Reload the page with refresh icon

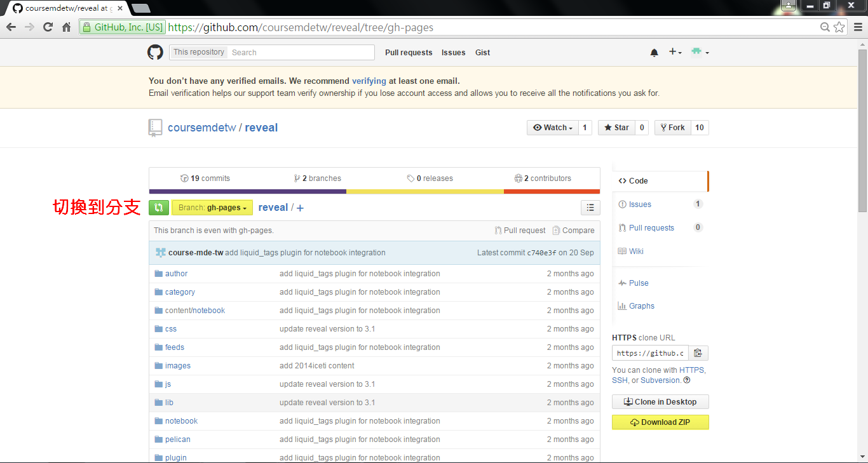pyautogui.click(x=48, y=27)
